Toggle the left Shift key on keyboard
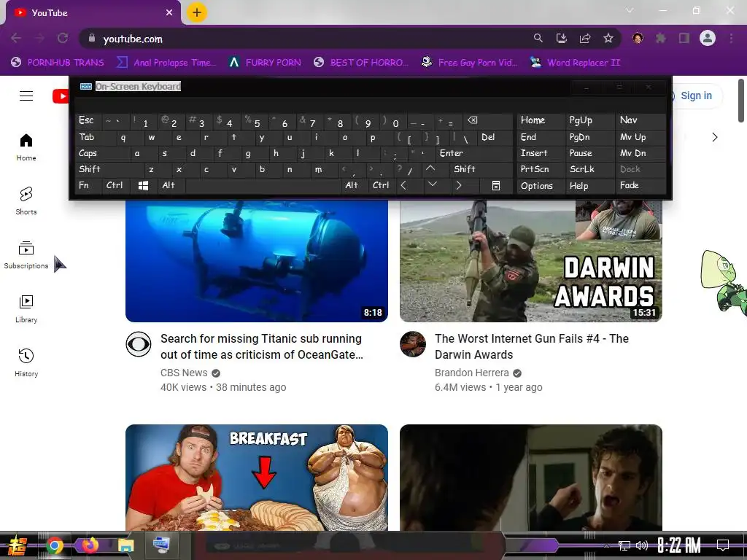Image resolution: width=747 pixels, height=560 pixels. [109, 169]
